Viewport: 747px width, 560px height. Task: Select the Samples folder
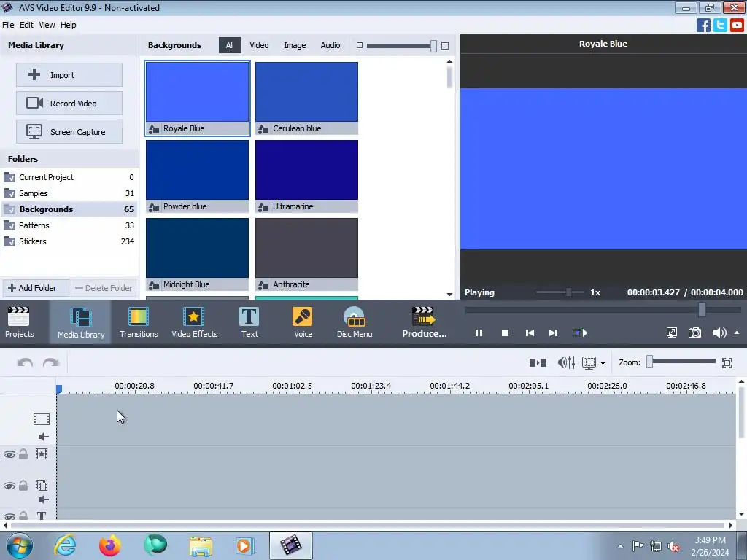pos(69,193)
